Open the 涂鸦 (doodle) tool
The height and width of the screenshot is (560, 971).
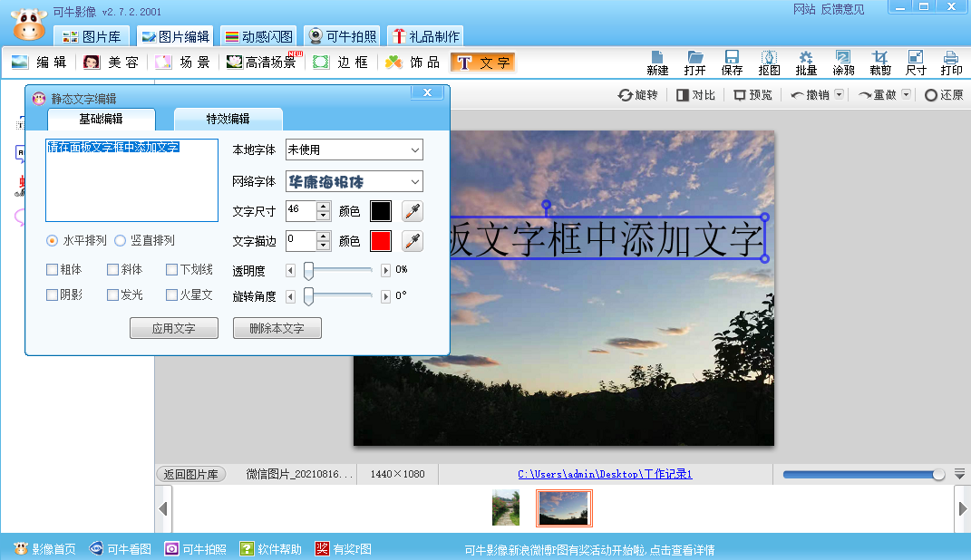(842, 63)
